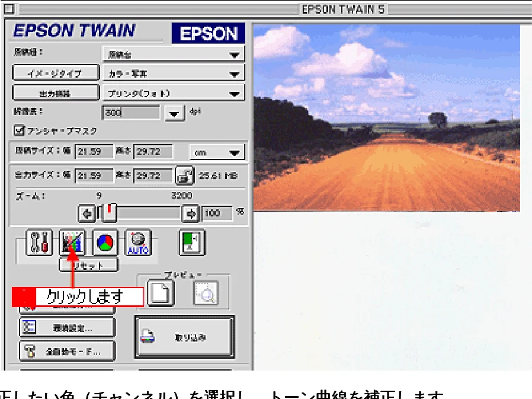Click the scan import button with scanner icon
This screenshot has height=399, width=532.
pos(185,337)
